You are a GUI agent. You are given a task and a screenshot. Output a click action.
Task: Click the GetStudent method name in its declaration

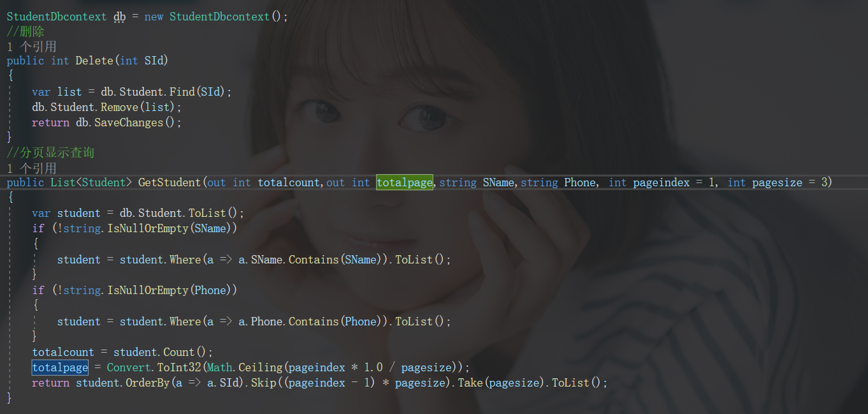tap(169, 182)
